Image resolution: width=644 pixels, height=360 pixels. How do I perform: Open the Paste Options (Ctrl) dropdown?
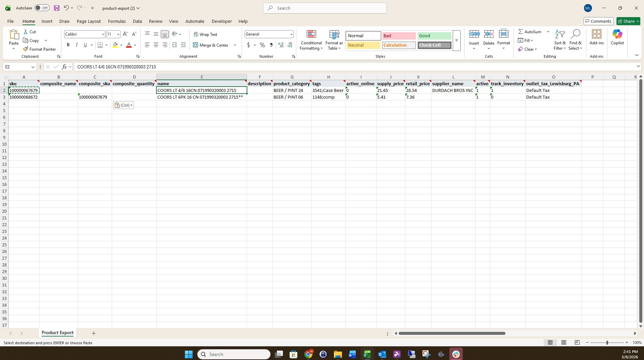(123, 105)
